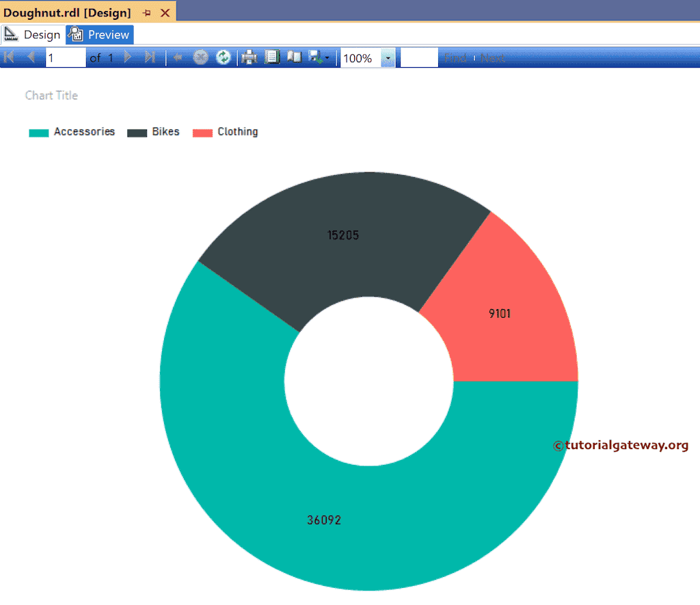Screen dimensions: 700x605
Task: Refresh the report preview
Action: (224, 57)
